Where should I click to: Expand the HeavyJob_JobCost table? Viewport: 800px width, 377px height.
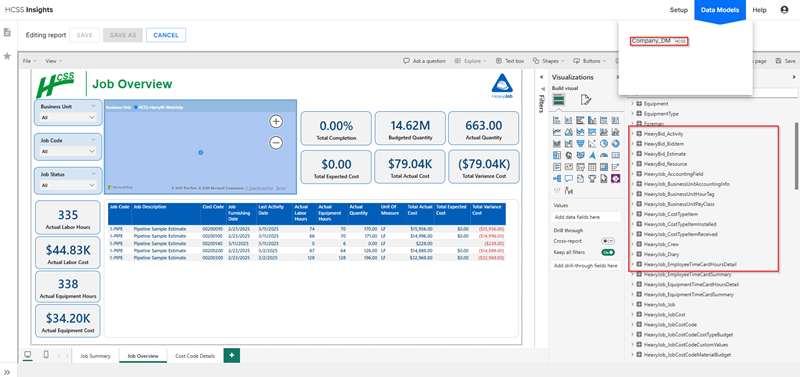point(633,314)
